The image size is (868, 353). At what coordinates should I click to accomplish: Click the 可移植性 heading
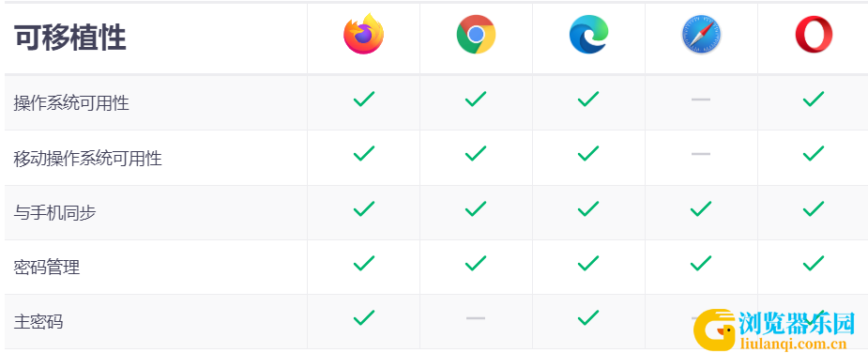coord(70,38)
